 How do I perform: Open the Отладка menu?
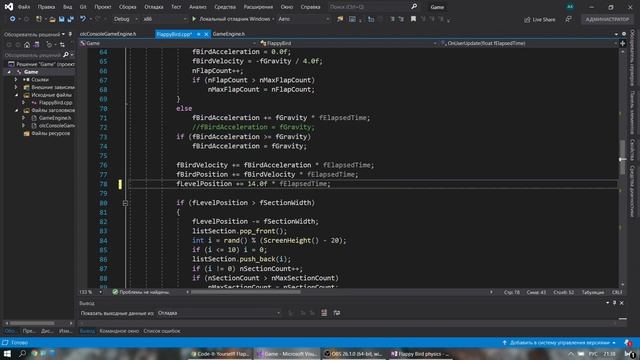pos(153,7)
